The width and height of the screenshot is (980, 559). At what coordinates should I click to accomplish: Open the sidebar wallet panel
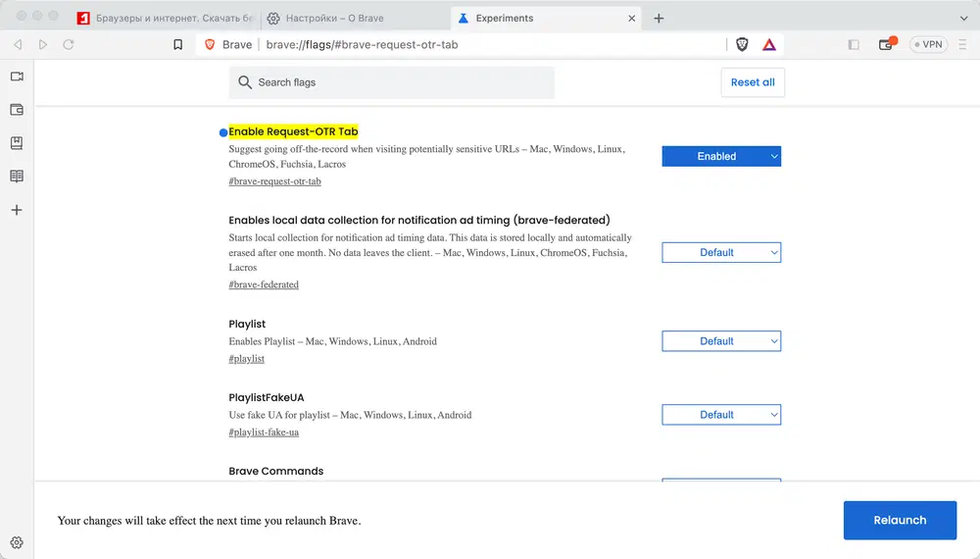click(17, 110)
